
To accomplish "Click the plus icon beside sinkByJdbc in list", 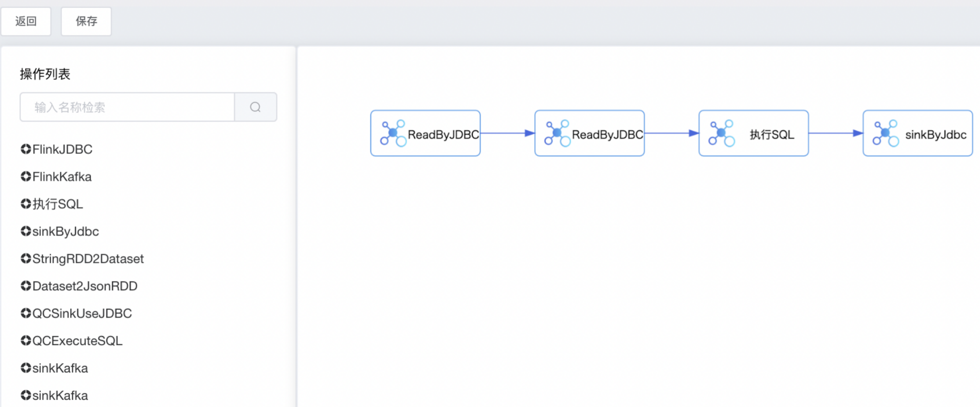I will (26, 231).
